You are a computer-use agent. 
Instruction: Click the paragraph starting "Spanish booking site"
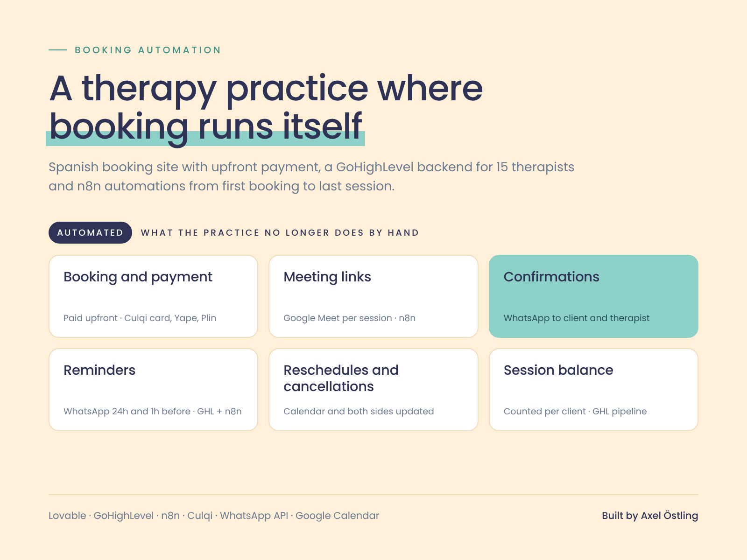(311, 176)
